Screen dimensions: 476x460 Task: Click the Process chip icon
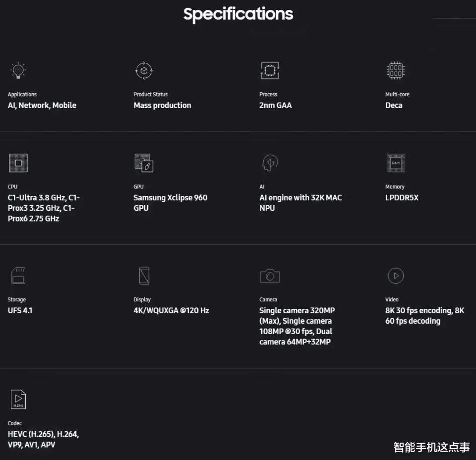(x=270, y=70)
